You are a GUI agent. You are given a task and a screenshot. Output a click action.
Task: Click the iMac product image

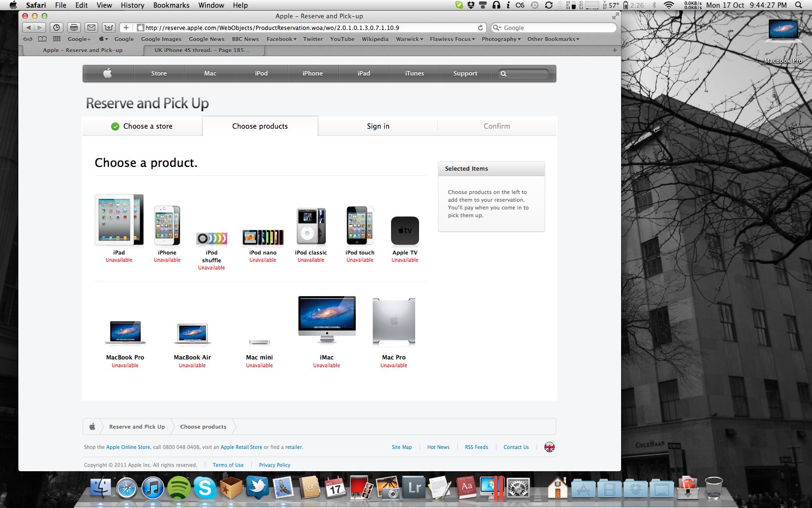point(327,320)
